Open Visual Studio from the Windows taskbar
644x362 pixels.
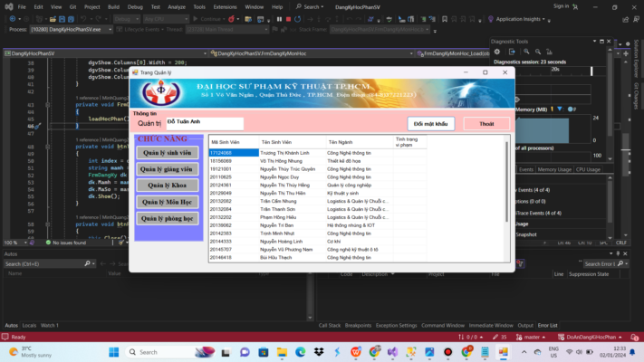pos(392,352)
